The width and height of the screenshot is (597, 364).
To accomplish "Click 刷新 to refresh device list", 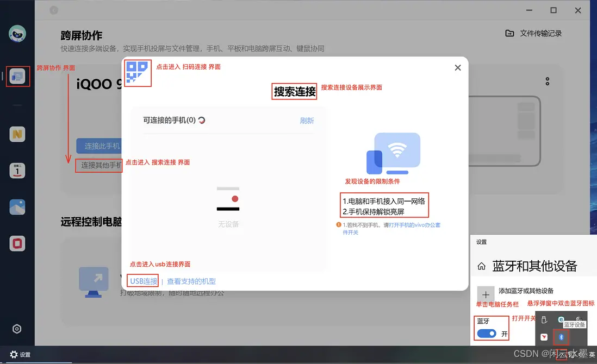I will (307, 121).
